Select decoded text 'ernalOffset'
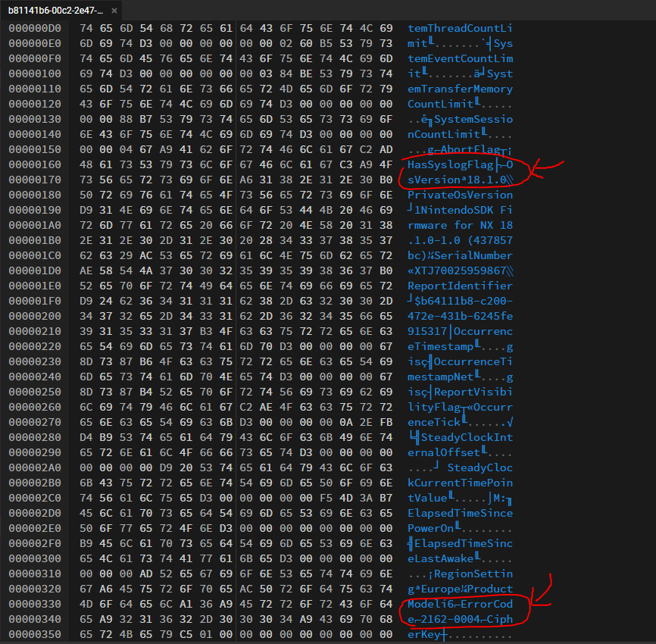Screen dimensions: 656x644 pyautogui.click(x=444, y=452)
